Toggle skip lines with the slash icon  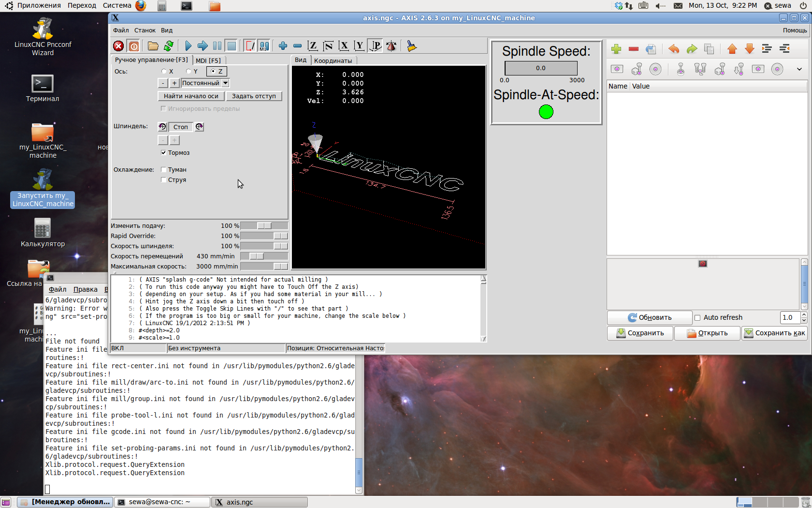(x=250, y=46)
